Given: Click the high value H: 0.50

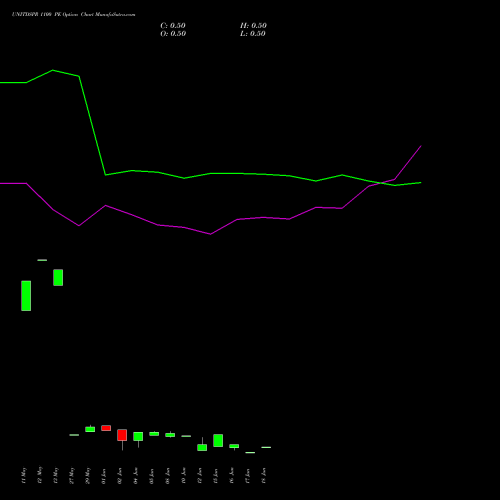Looking at the screenshot, I should pos(253,26).
